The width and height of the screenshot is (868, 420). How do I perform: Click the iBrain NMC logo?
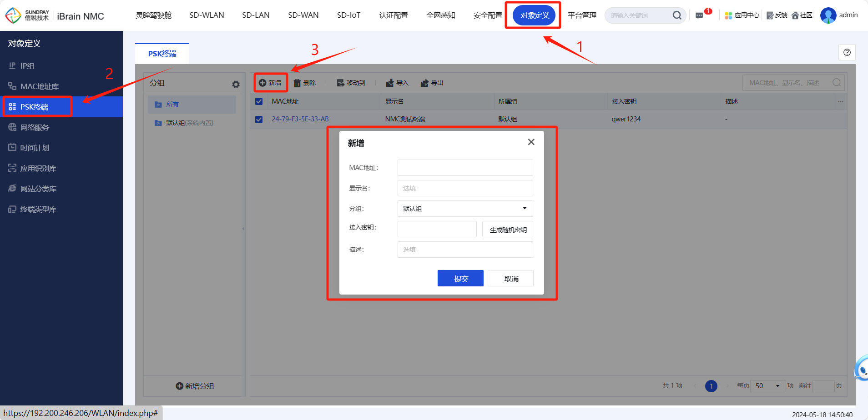coord(55,15)
